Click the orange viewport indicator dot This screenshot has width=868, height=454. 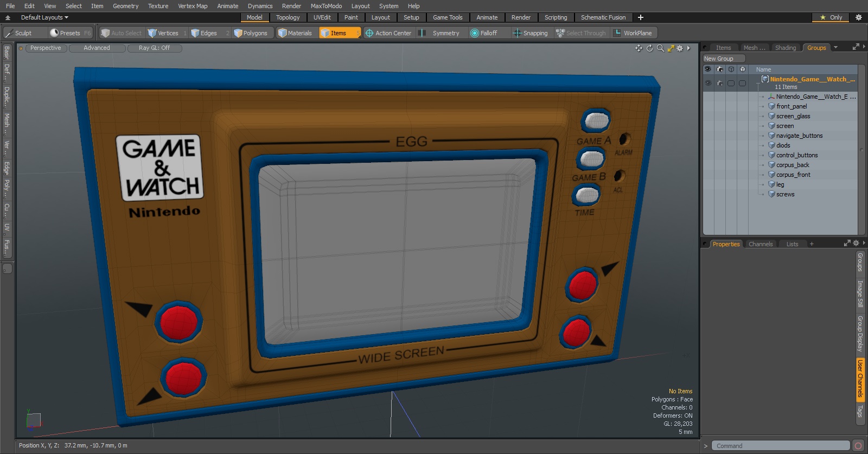coord(21,48)
